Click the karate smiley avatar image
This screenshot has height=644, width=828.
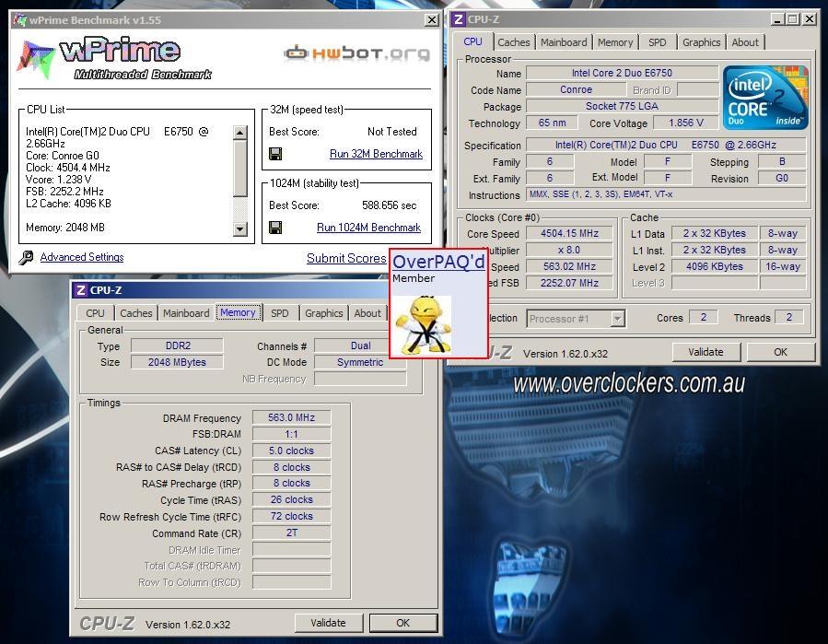tap(425, 325)
